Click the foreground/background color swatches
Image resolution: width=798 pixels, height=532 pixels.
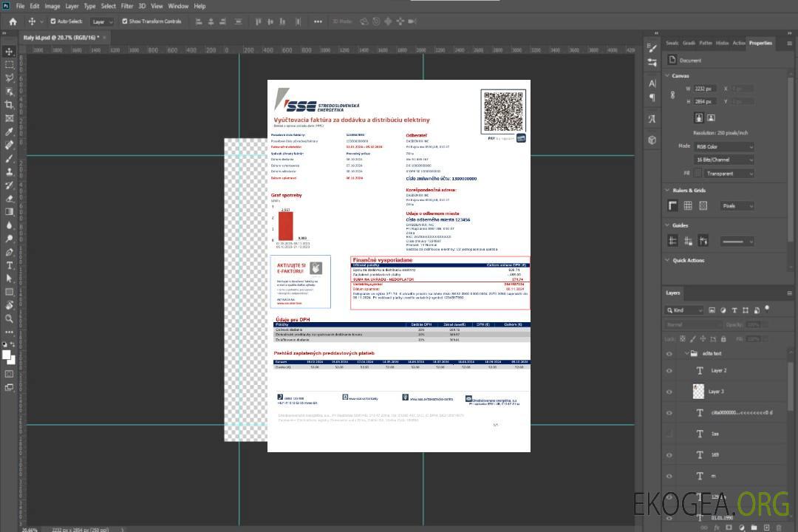point(9,358)
